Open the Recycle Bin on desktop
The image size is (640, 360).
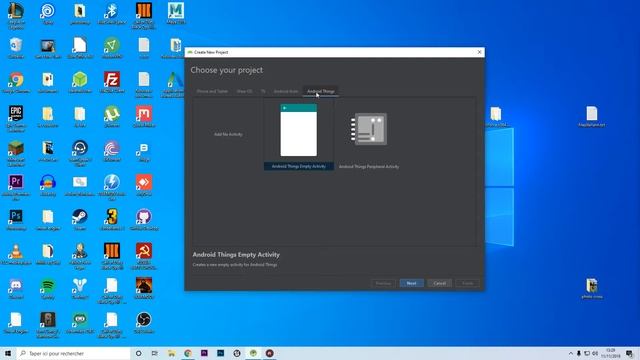[x=16, y=48]
